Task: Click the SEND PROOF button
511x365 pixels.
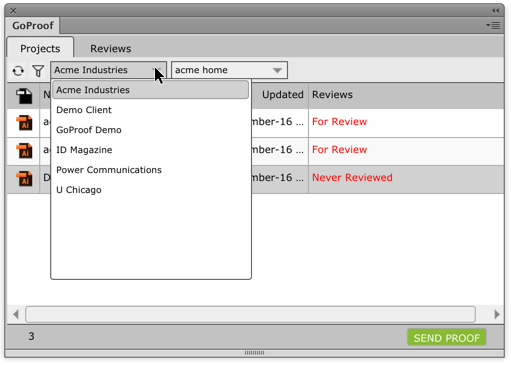Action: click(446, 338)
